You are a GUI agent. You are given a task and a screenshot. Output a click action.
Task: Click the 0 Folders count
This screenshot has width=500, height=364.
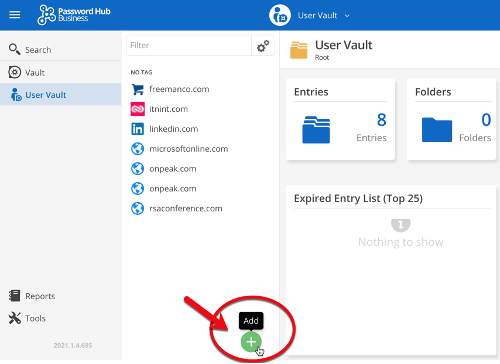[x=486, y=120]
